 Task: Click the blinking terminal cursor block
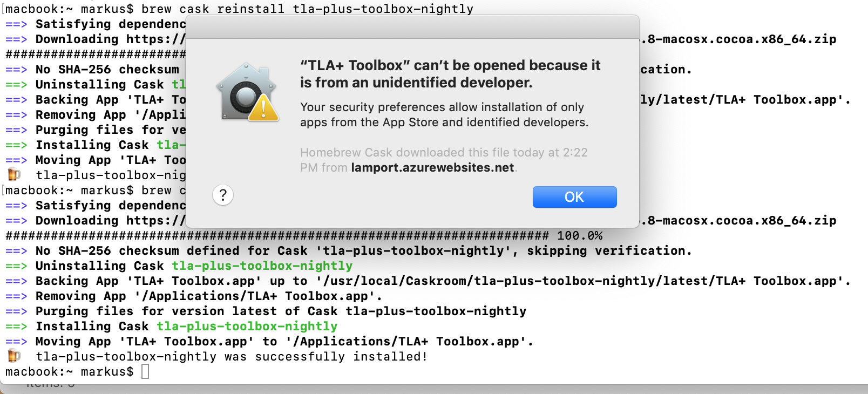[x=144, y=371]
